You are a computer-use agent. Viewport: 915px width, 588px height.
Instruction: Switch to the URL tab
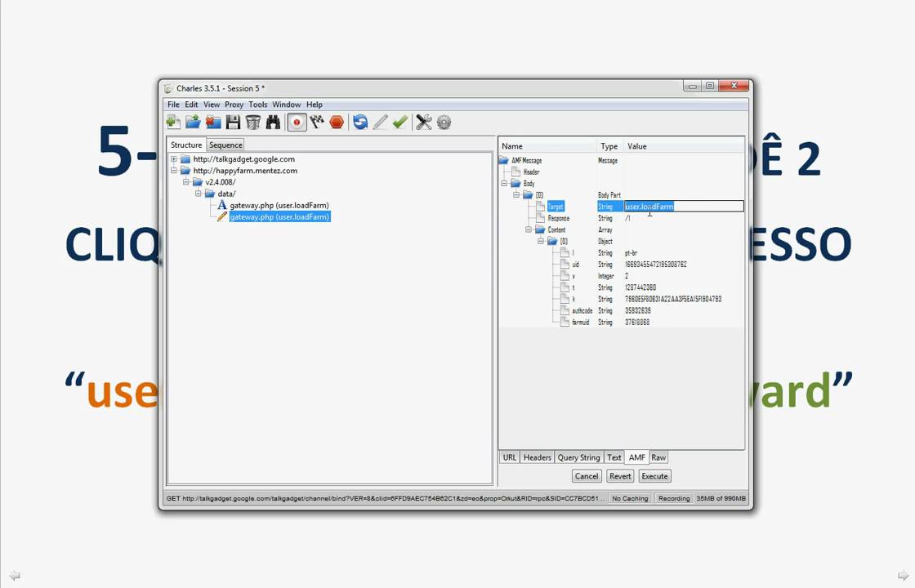(x=510, y=457)
